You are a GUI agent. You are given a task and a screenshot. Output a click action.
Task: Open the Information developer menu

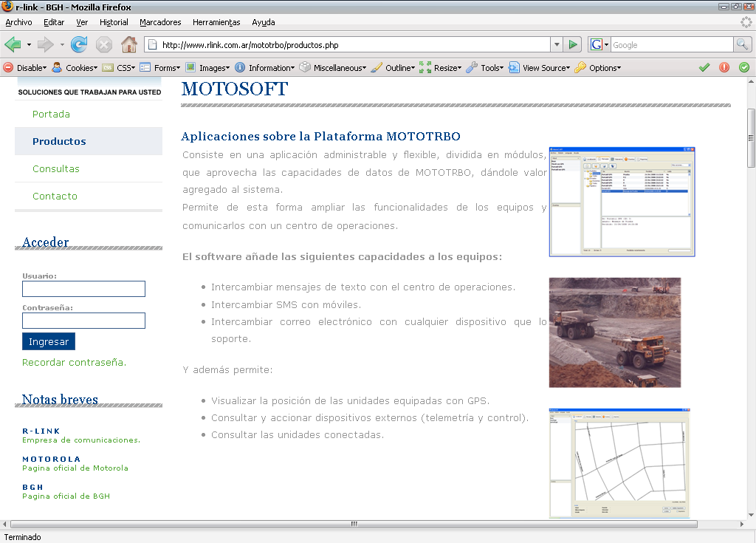265,67
